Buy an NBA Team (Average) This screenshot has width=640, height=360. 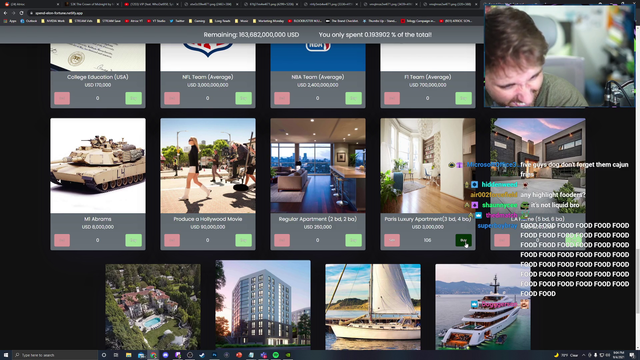click(353, 98)
